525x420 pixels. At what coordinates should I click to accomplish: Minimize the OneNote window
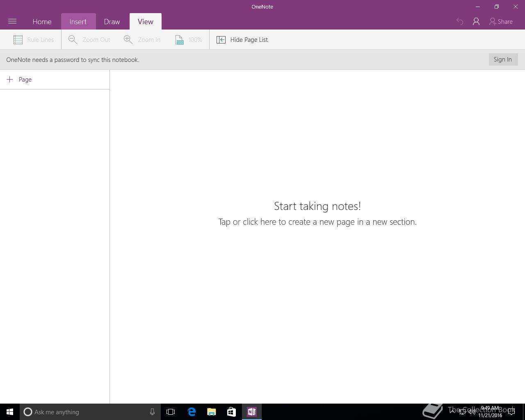[x=478, y=7]
